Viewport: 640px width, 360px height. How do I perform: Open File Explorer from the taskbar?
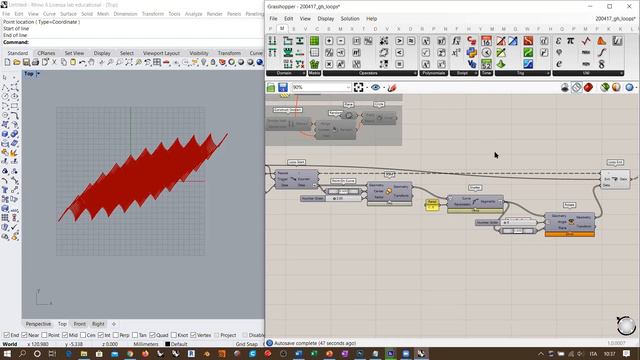pos(84,353)
